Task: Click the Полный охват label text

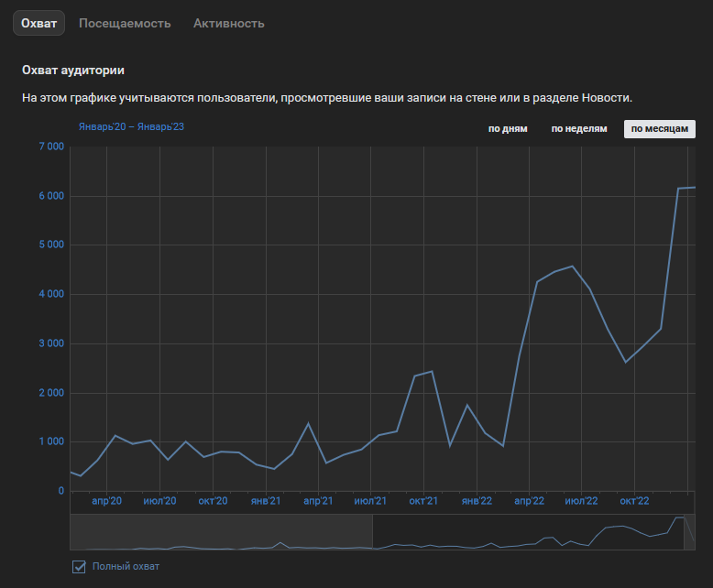Action: 126,566
